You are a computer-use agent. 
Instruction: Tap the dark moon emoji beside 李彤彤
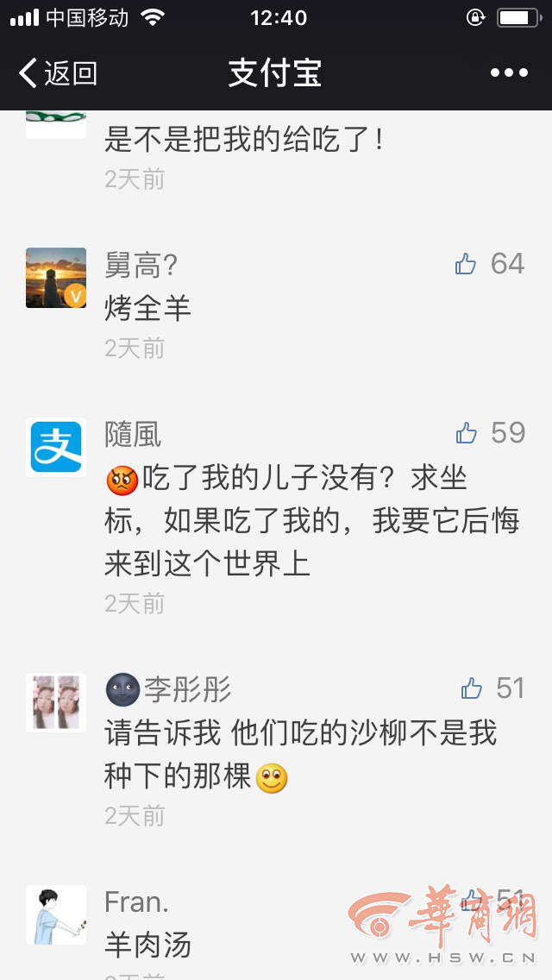coord(122,690)
